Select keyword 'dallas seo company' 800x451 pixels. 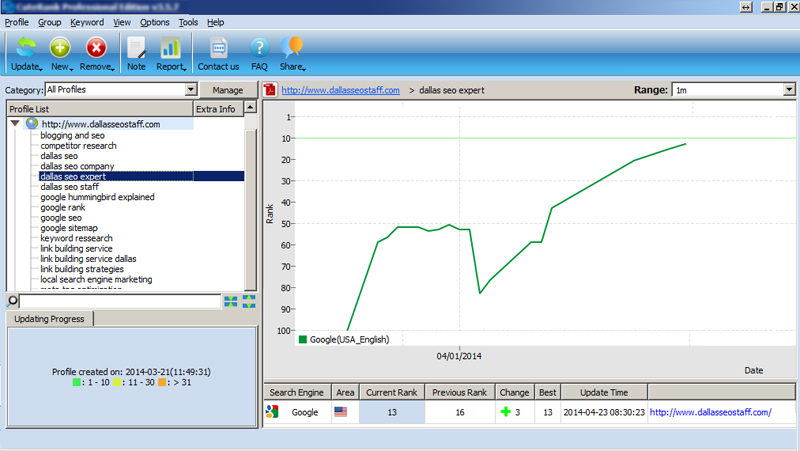coord(77,166)
